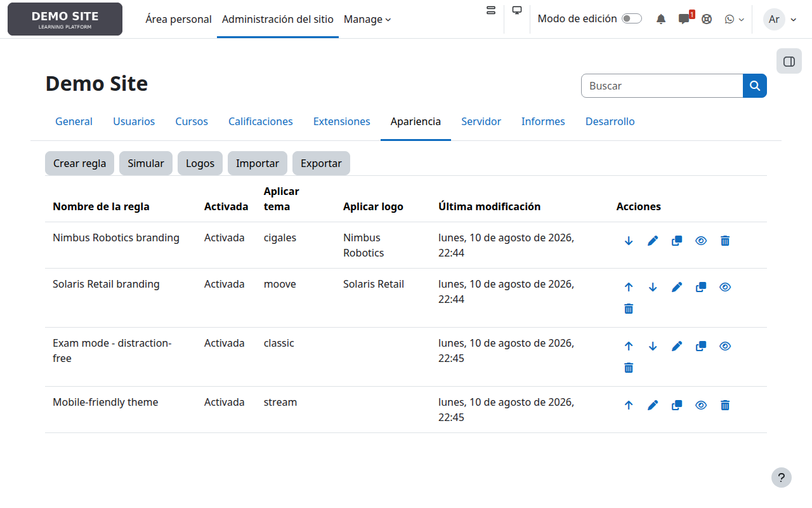Delete the Mobile-friendly theme rule
This screenshot has height=508, width=812.
(x=725, y=405)
